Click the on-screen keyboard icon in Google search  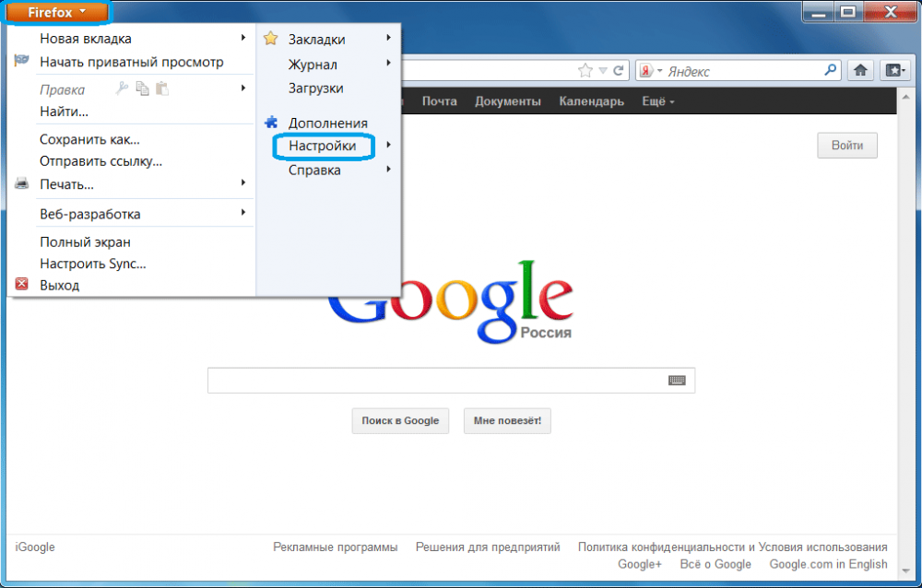tap(677, 381)
